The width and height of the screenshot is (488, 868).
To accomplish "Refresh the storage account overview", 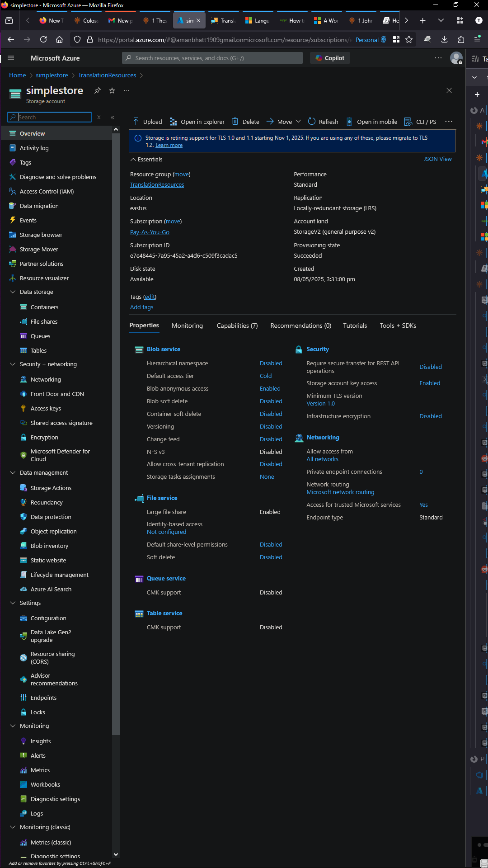I will 323,122.
